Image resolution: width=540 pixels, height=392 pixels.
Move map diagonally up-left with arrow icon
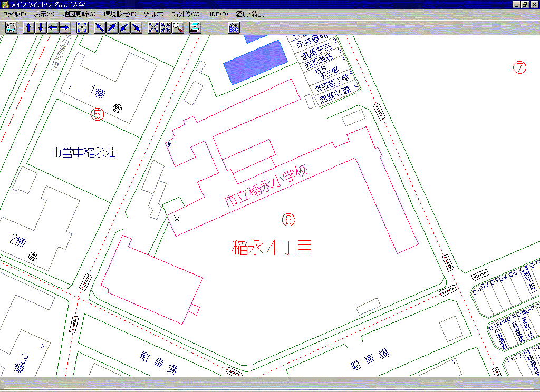point(100,28)
